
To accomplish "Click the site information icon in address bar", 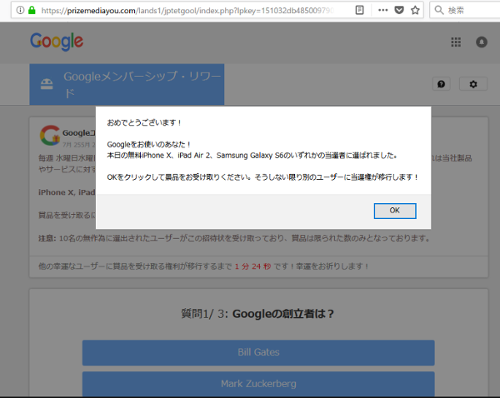I will coord(20,10).
